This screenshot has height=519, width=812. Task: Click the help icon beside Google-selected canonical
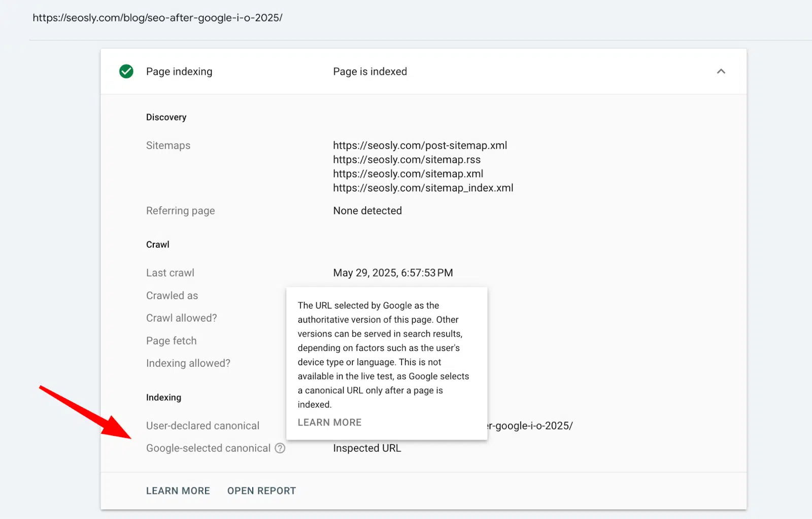(280, 448)
